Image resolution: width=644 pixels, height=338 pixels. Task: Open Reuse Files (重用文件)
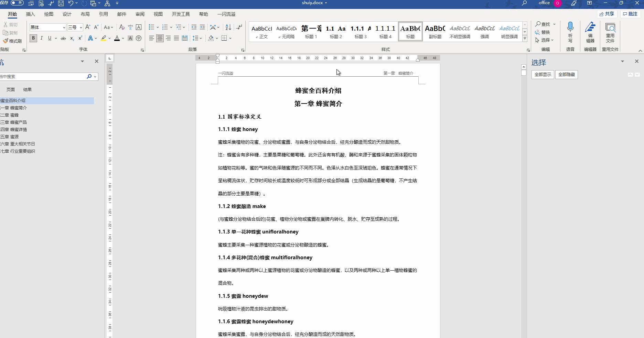(x=611, y=33)
